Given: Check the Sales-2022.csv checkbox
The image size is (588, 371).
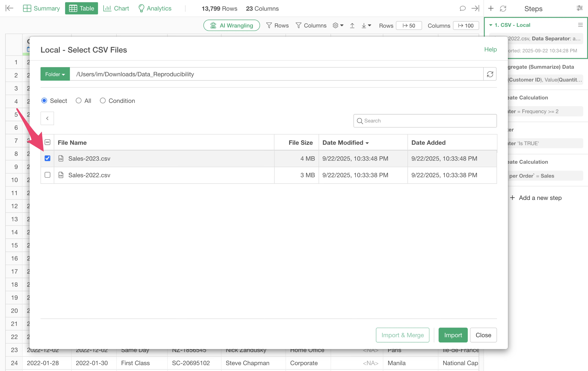Looking at the screenshot, I should point(47,175).
